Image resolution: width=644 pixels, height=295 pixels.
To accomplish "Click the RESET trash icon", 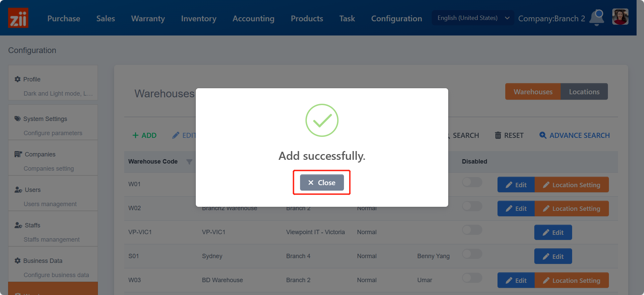I will (498, 135).
